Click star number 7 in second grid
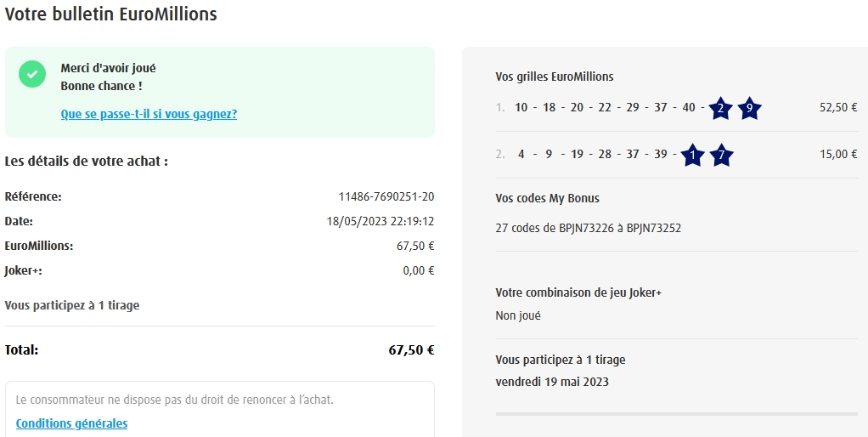Screen dimensions: 868x437 [x=721, y=155]
